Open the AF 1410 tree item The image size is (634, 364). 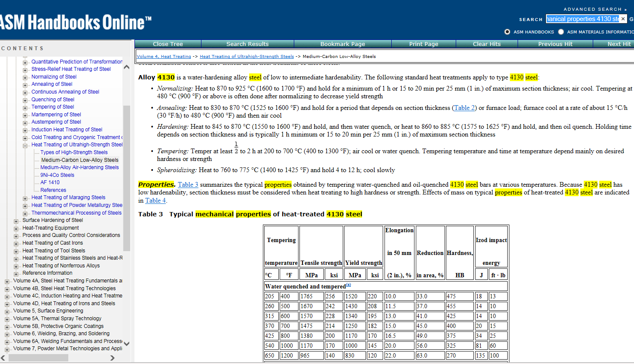point(50,182)
